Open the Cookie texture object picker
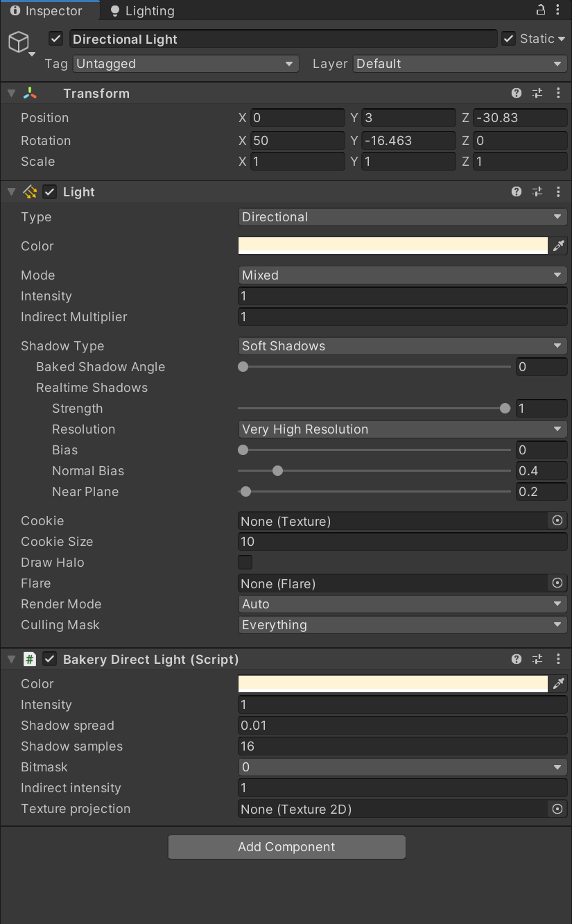 click(557, 520)
